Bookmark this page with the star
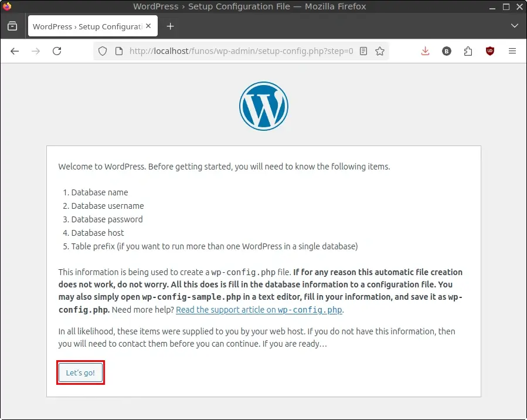527x420 pixels. (x=380, y=51)
